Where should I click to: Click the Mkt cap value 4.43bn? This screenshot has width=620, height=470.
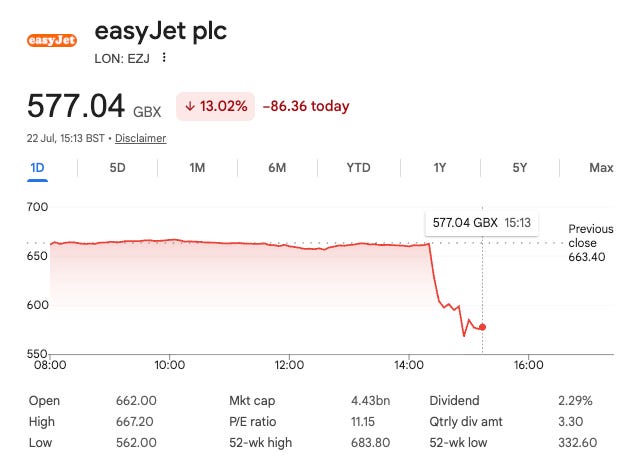coord(370,400)
